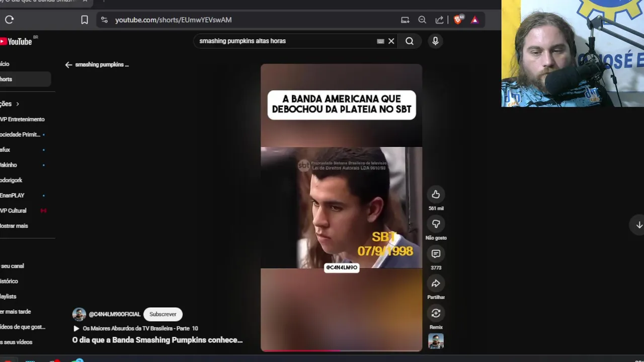Viewport: 644px width, 362px height.
Task: Start voice search with microphone icon
Action: 435,41
